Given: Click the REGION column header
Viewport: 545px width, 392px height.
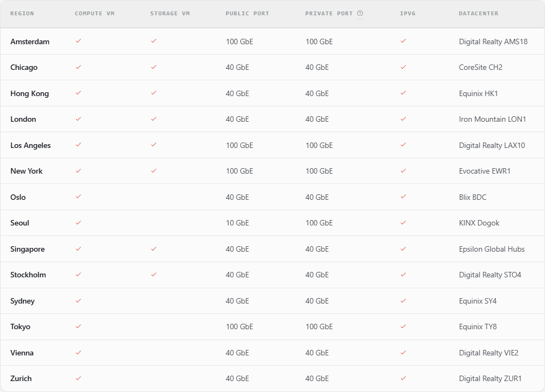Looking at the screenshot, I should [x=22, y=14].
